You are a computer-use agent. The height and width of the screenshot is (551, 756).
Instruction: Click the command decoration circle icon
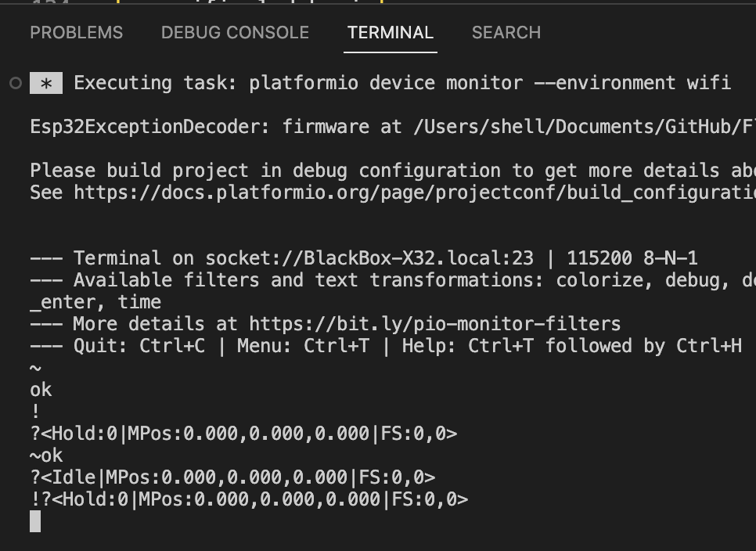tap(15, 83)
